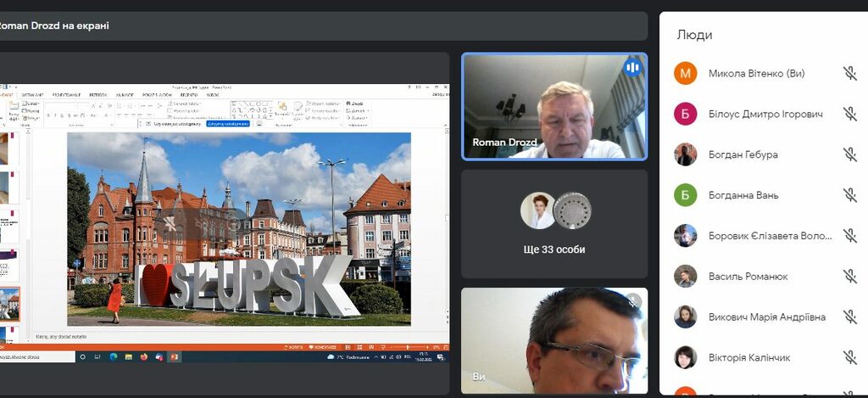Click muted mic icon for Білоус Дмитро Ігорович
The image size is (868, 398).
[x=849, y=114]
